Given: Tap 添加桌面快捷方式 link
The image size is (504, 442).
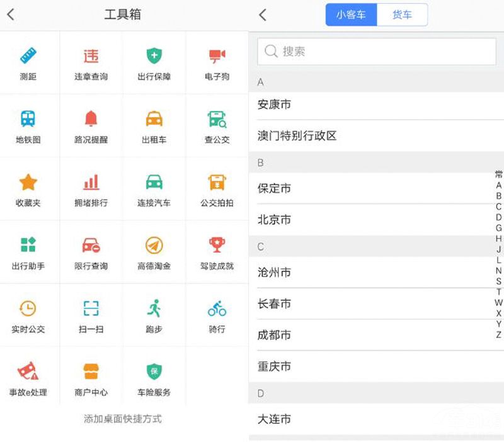Looking at the screenshot, I should [122, 419].
